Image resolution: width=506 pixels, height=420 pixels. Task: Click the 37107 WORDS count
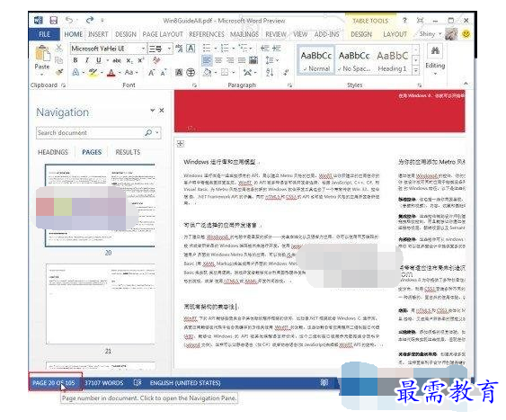(104, 383)
